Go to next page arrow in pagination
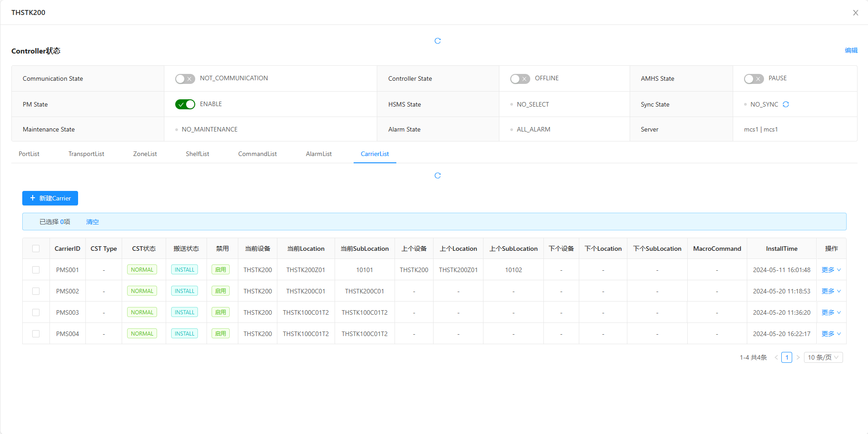 coord(798,357)
